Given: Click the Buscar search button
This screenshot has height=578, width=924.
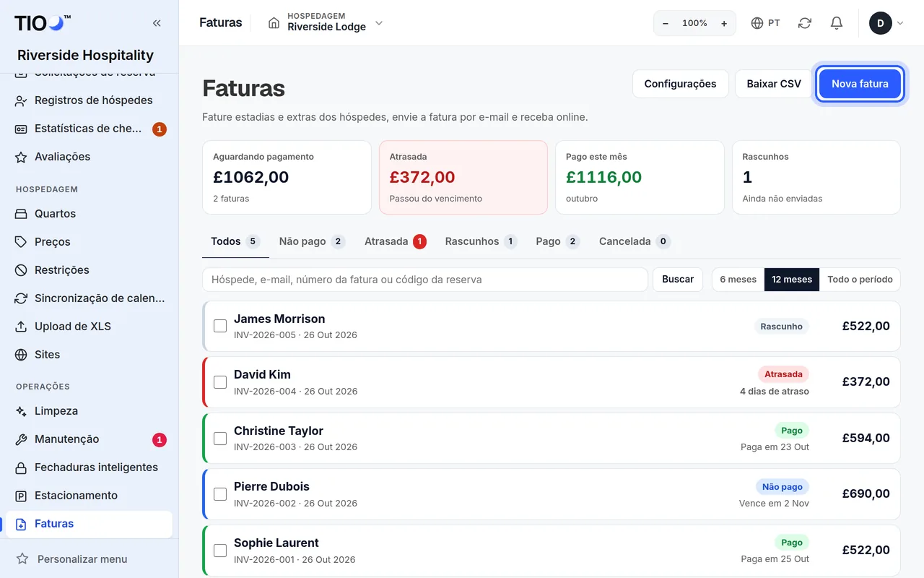Looking at the screenshot, I should (x=678, y=280).
